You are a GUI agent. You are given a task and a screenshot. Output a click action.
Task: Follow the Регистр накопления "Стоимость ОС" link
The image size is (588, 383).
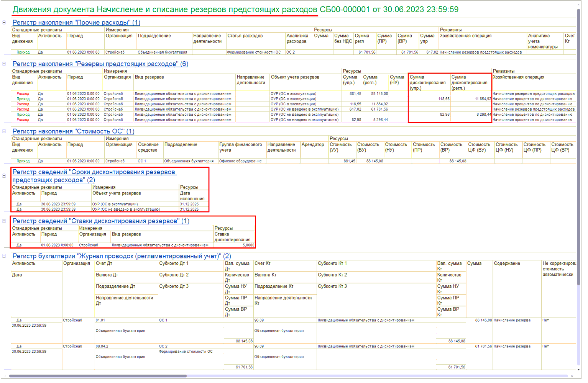pyautogui.click(x=73, y=131)
